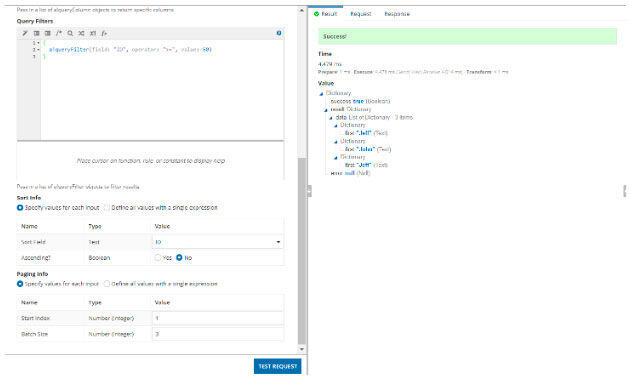Click the left pane vertical scrollbar thumb
Screen dimensions: 629x378
click(302, 251)
